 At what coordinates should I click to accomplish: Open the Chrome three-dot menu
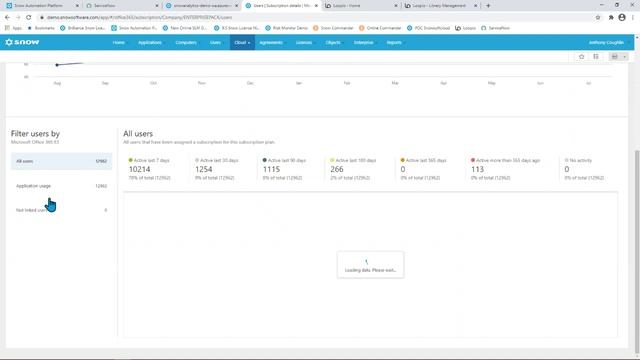633,17
